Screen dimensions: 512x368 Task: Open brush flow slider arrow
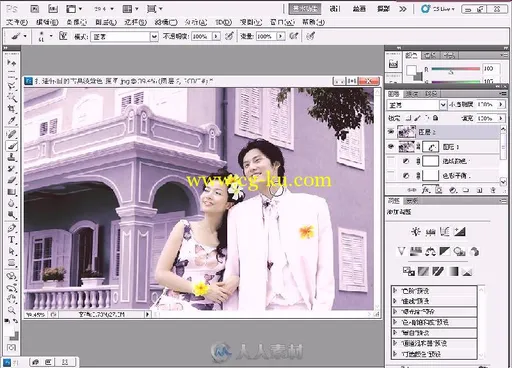[x=281, y=36]
